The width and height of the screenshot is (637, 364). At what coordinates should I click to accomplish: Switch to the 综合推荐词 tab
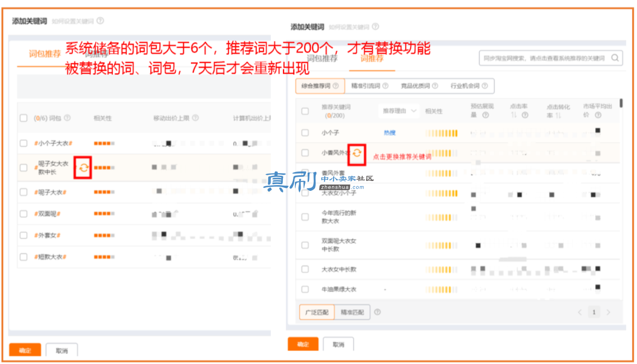(x=320, y=86)
